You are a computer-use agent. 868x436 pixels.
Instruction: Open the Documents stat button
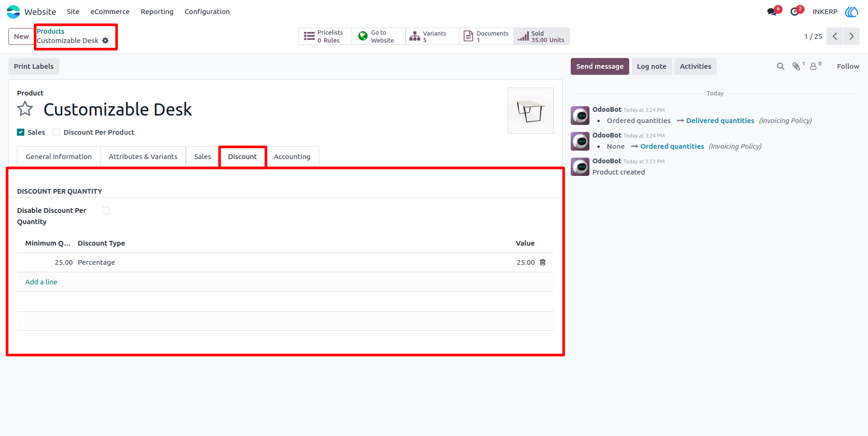click(486, 36)
